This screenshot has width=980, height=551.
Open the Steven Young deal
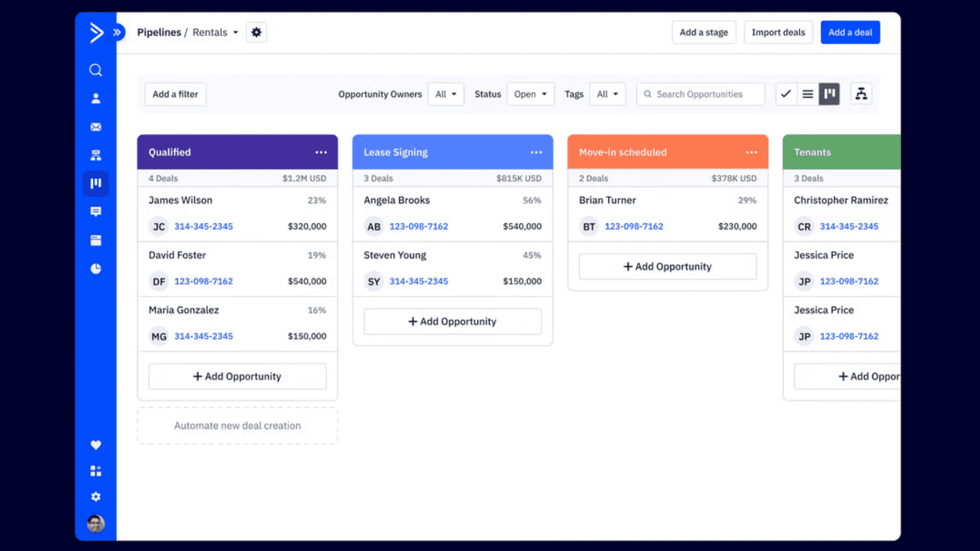click(x=452, y=269)
